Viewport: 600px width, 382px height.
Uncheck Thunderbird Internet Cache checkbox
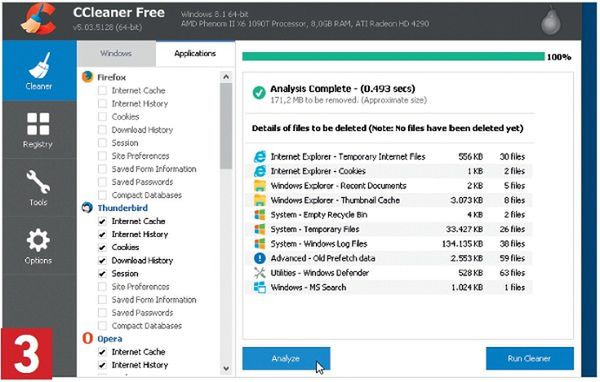102,221
